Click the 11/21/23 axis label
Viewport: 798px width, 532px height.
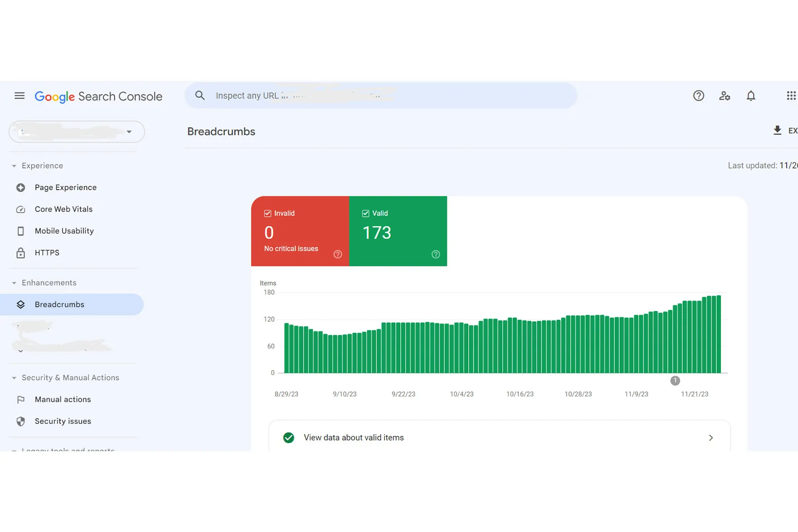coord(695,394)
